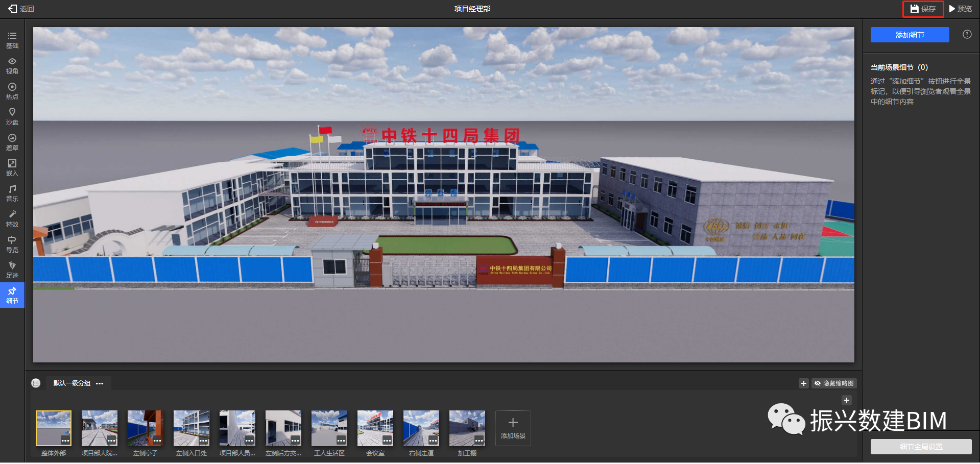This screenshot has height=464, width=980.
Task: Click inside the panorama scene viewport
Action: coord(444,195)
